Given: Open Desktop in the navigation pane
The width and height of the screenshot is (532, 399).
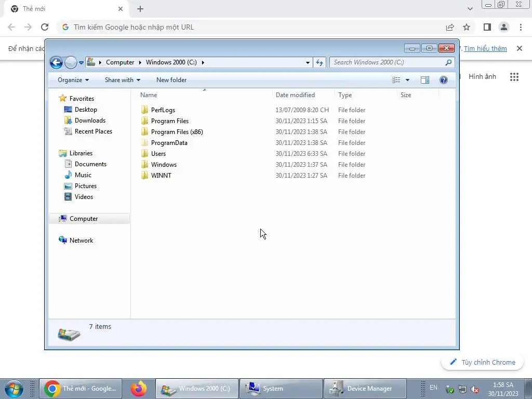Looking at the screenshot, I should 86,110.
